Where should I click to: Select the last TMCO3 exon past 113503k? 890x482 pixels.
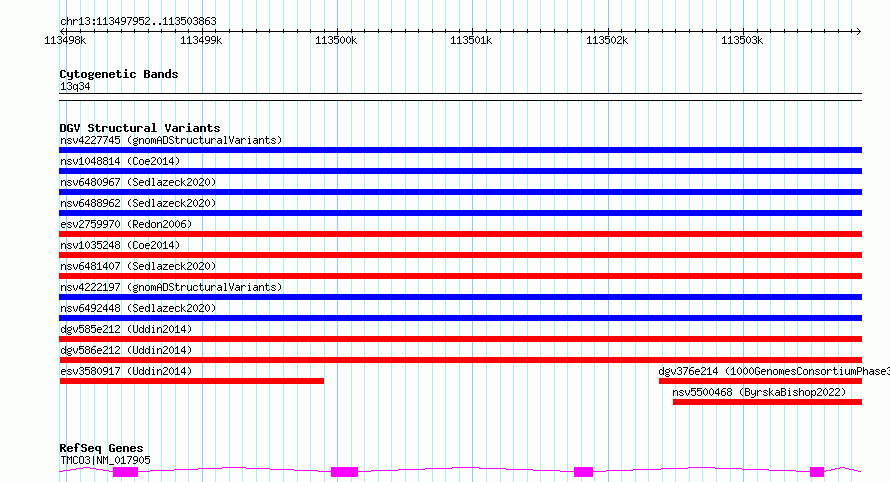tap(817, 472)
